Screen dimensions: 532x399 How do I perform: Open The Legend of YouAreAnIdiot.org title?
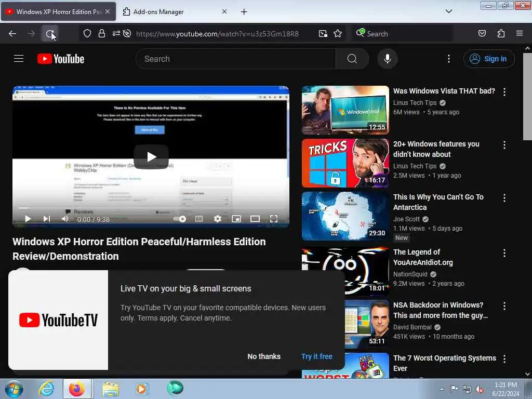[423, 257]
